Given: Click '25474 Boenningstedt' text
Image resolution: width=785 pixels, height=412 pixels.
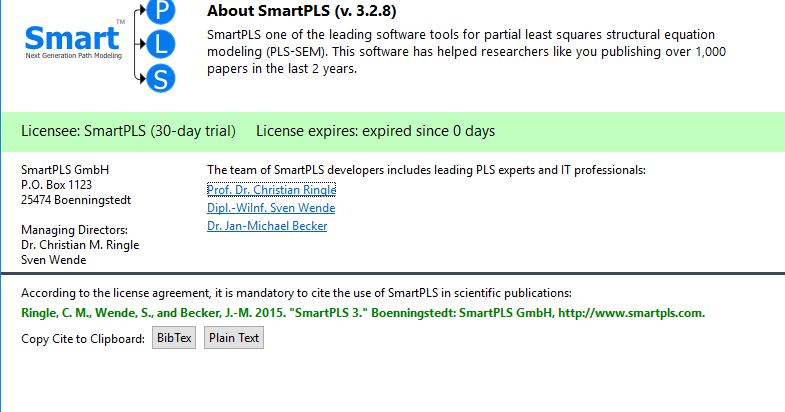Looking at the screenshot, I should point(76,200).
